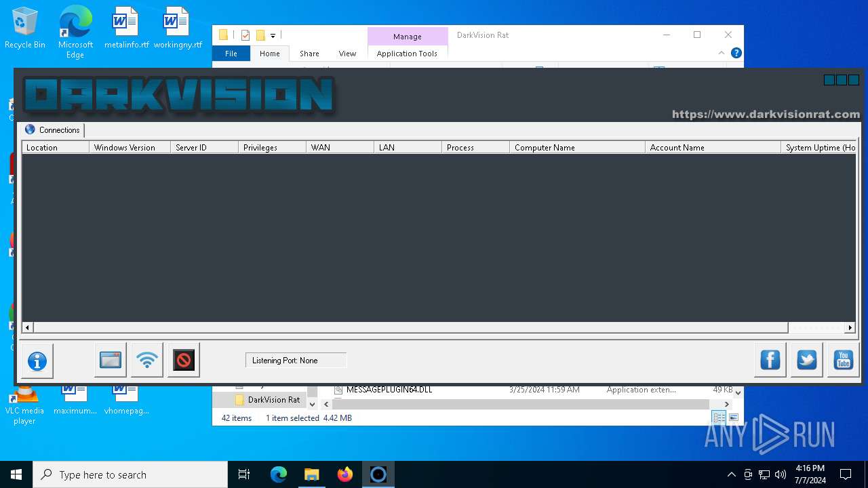Sort by the Windows Version column
868x488 pixels.
tap(130, 147)
